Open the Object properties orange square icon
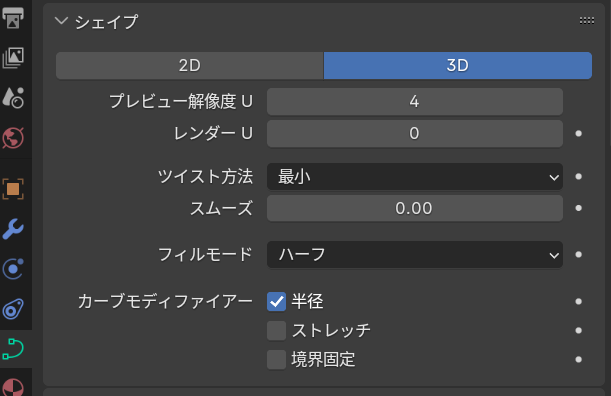This screenshot has height=396, width=611. 13,189
